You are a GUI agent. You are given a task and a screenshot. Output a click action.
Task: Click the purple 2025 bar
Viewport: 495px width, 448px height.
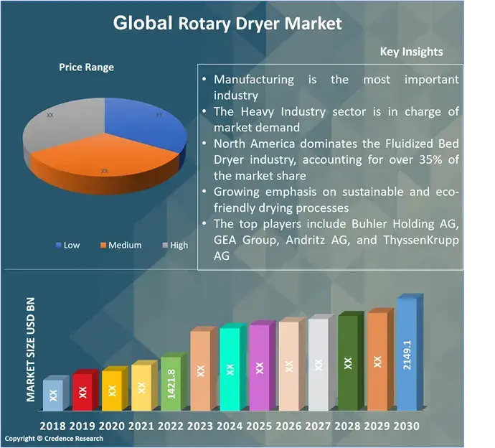259,368
